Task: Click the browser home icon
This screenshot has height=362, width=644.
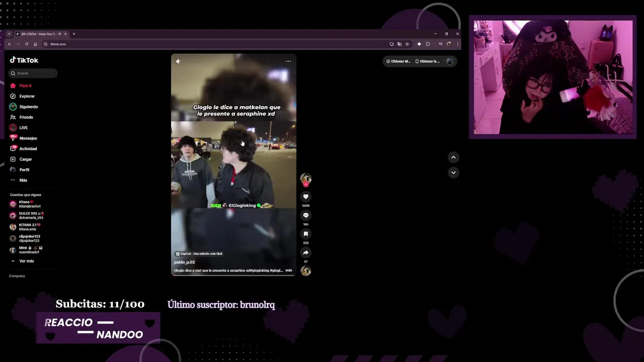Action: point(35,44)
